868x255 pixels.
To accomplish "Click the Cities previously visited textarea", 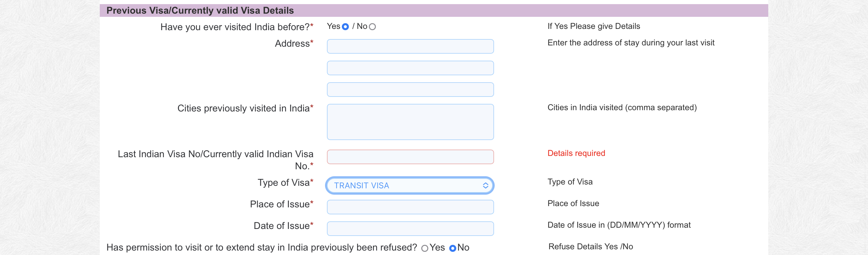I will pyautogui.click(x=410, y=122).
